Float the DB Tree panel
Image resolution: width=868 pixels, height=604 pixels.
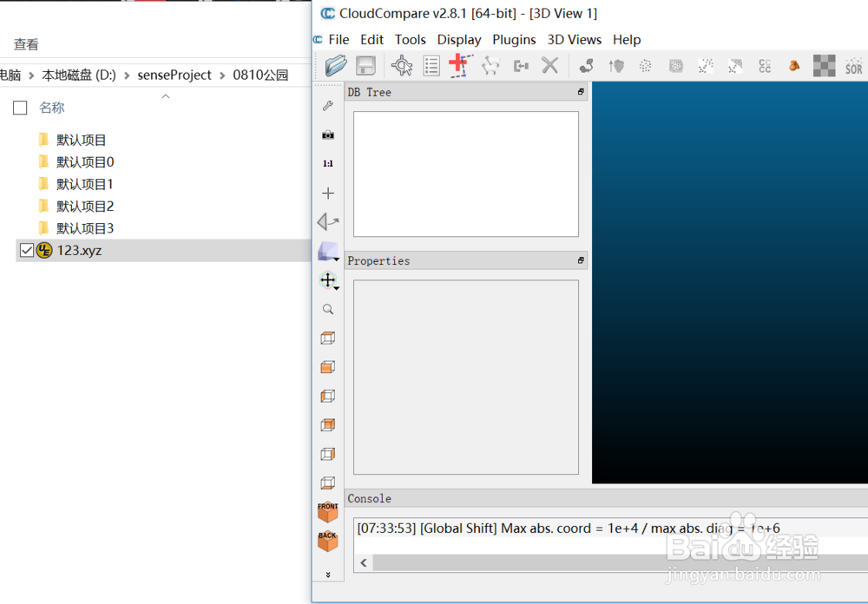pos(581,92)
